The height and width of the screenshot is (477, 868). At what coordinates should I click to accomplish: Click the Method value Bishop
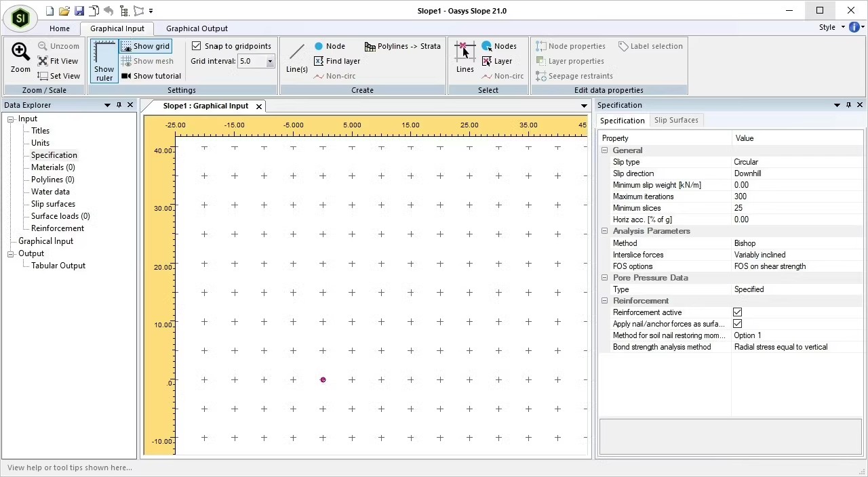pos(797,243)
